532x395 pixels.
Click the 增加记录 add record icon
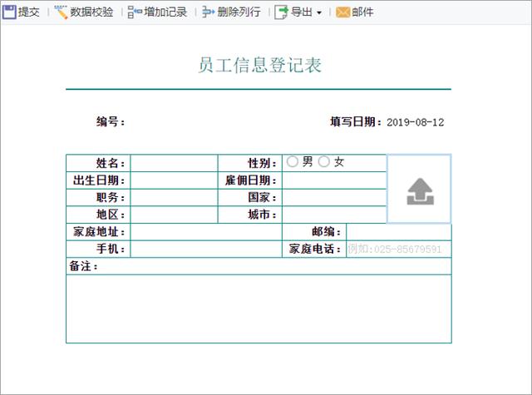135,12
